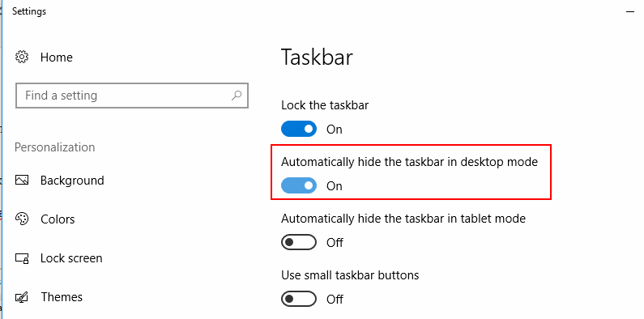Return to Home settings label
The height and width of the screenshot is (319, 644).
(56, 57)
